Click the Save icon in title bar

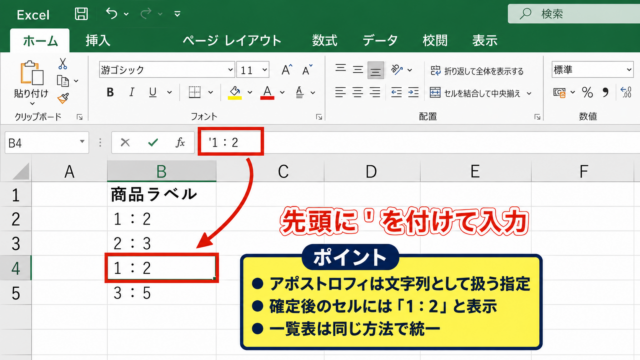coord(81,14)
